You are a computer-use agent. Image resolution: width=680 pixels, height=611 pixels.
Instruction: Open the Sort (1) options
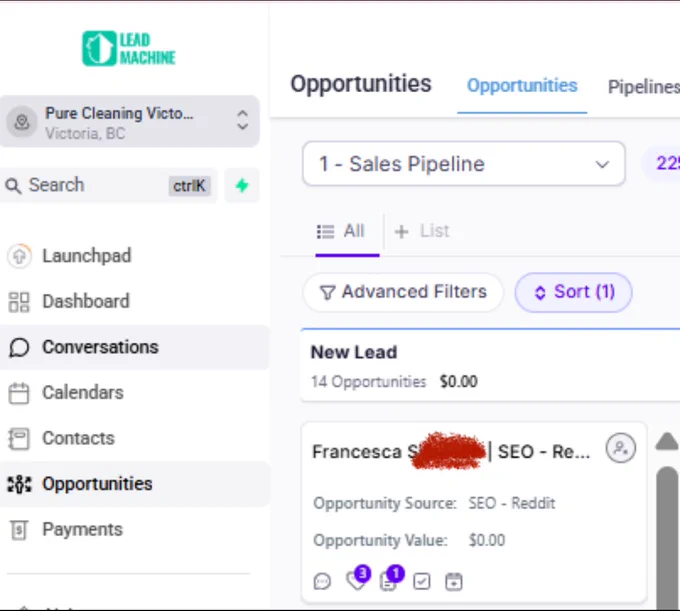click(573, 292)
